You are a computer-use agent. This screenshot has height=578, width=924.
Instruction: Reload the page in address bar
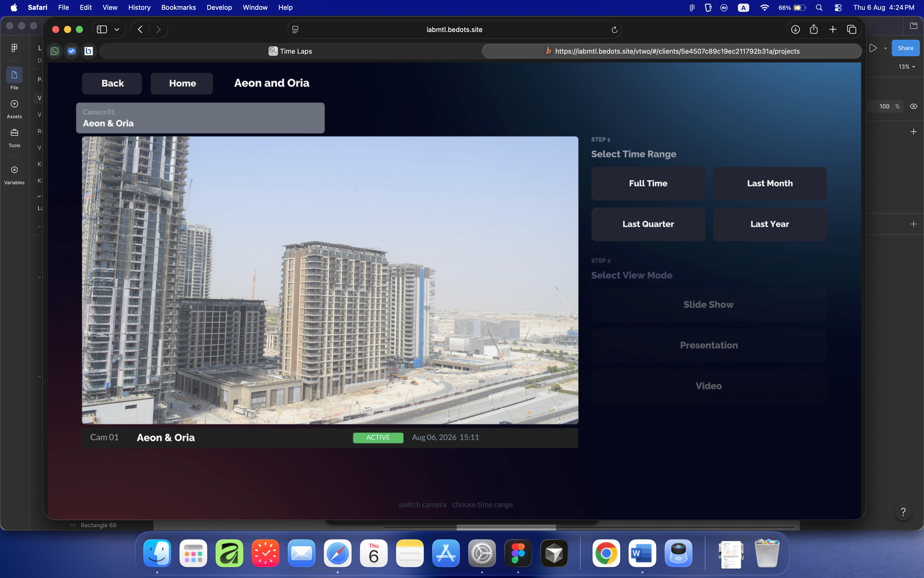pyautogui.click(x=614, y=29)
